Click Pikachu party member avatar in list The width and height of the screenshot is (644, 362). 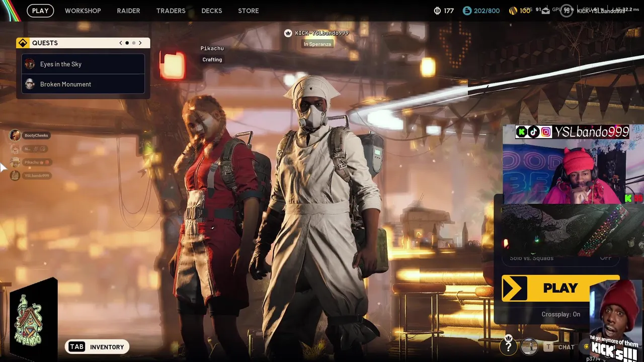[x=15, y=162]
